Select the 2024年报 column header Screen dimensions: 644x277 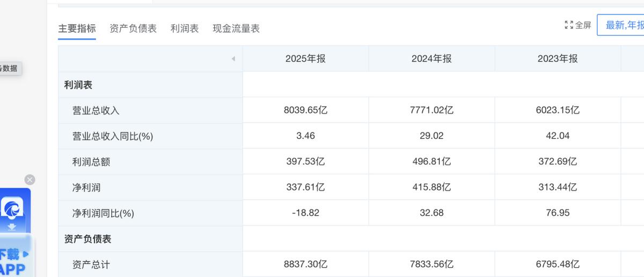coord(431,59)
